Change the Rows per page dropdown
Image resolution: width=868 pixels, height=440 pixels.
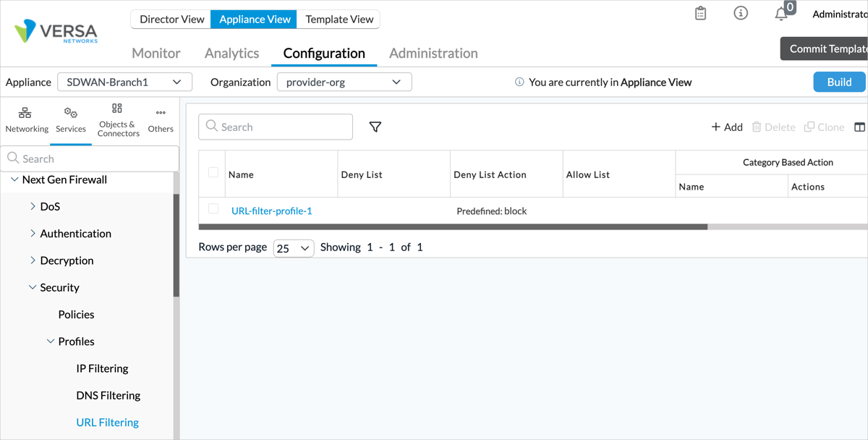[293, 248]
